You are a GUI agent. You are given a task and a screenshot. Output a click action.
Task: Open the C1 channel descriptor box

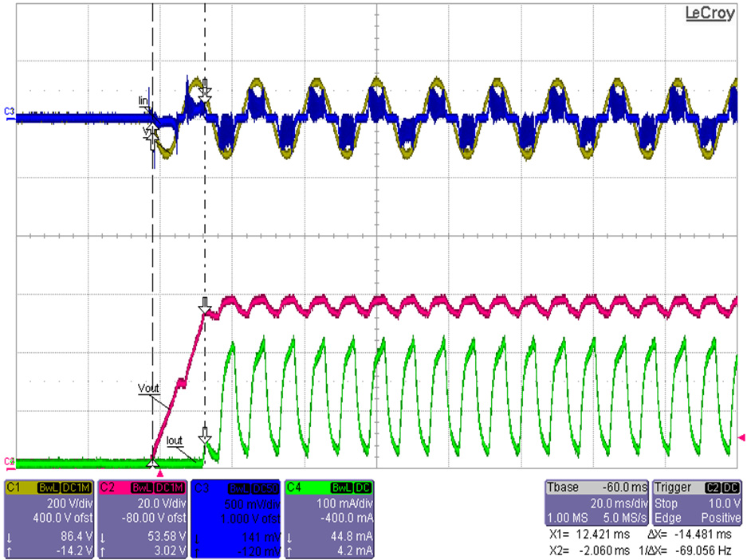click(49, 518)
